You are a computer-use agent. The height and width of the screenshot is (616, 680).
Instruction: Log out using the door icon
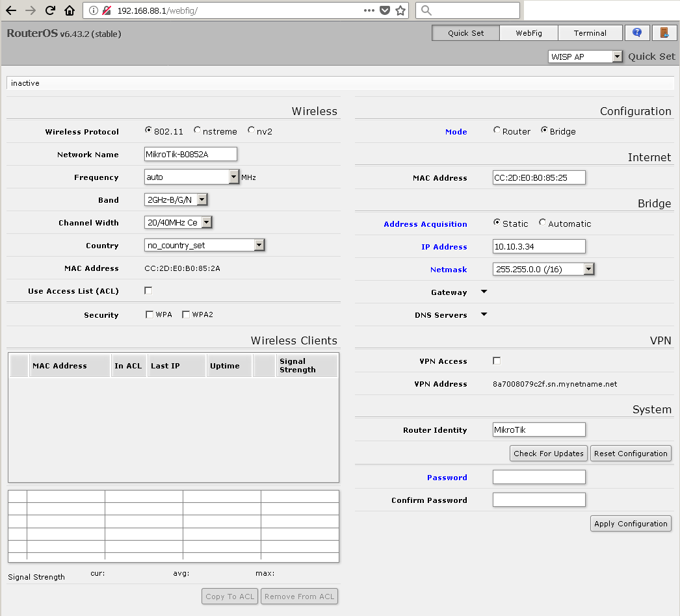[664, 32]
